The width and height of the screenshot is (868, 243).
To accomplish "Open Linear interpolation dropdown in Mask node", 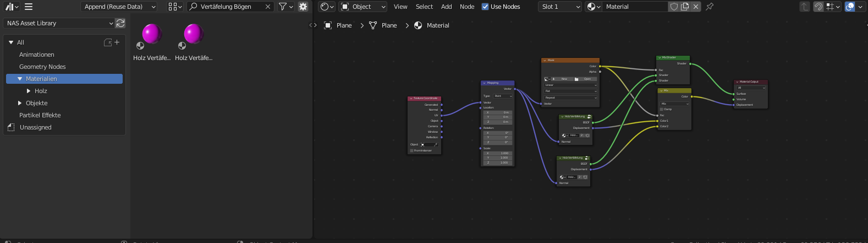I will point(570,85).
